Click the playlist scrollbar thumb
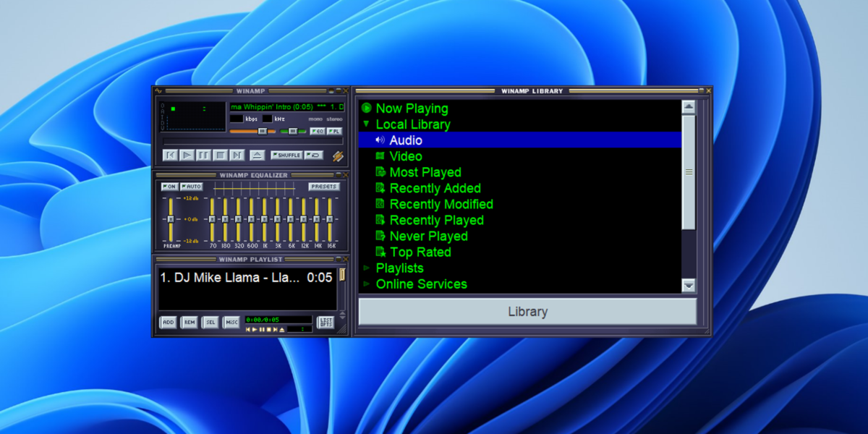The height and width of the screenshot is (434, 868). (342, 274)
